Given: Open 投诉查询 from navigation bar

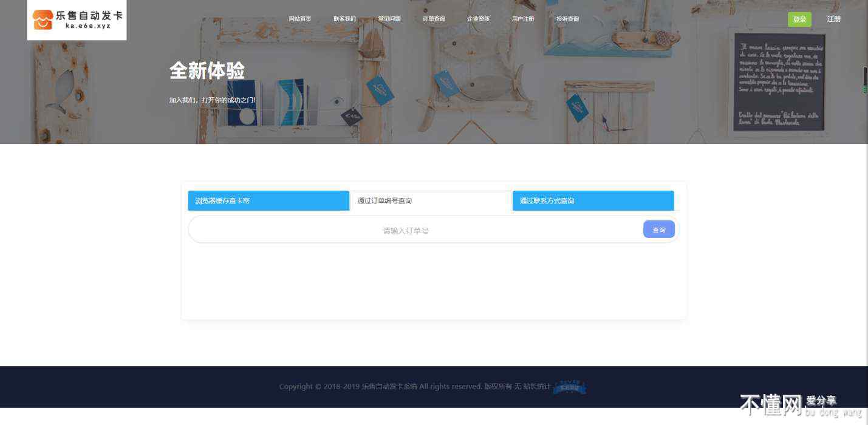Looking at the screenshot, I should [x=567, y=19].
